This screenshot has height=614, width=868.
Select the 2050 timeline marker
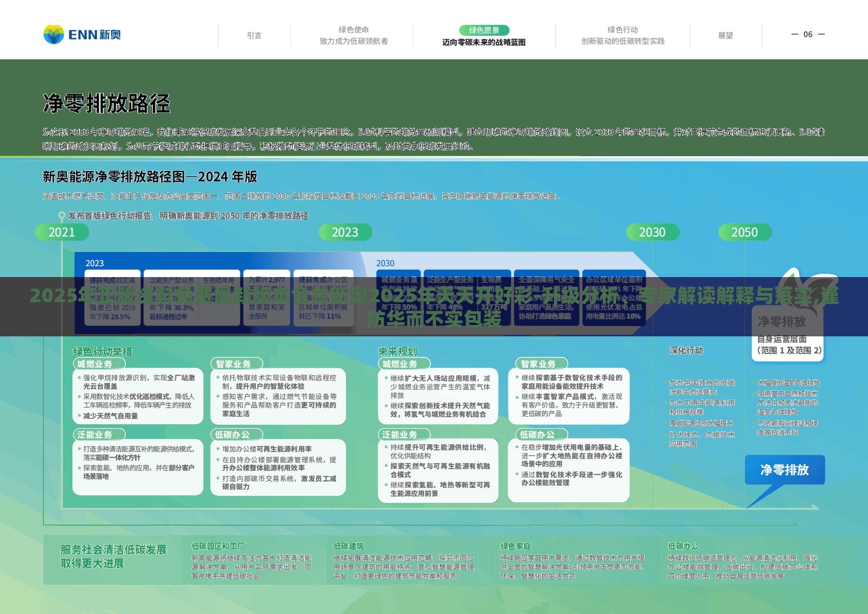click(745, 232)
